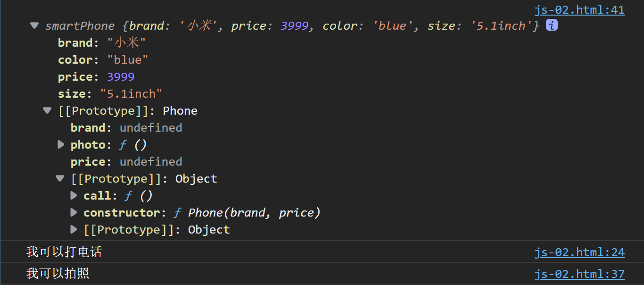
Task: Click the 我可以拍照 console message
Action: point(58,273)
